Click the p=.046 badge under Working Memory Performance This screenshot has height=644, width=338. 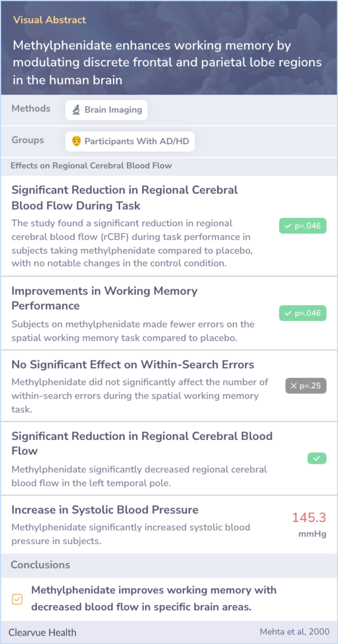pos(303,313)
